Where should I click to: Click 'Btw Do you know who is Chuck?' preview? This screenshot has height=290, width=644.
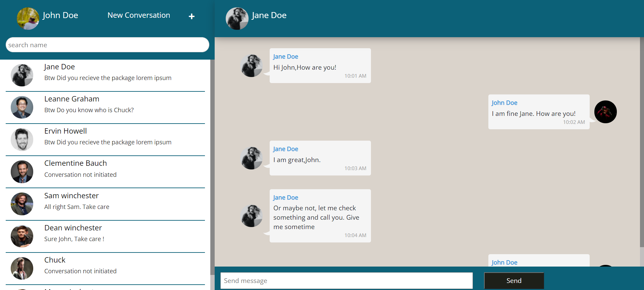click(x=89, y=110)
